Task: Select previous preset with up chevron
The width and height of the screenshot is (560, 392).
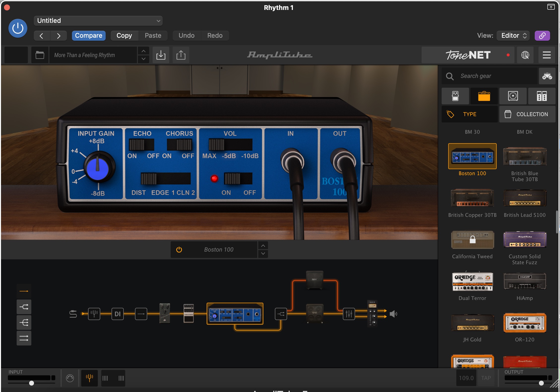Action: click(143, 51)
